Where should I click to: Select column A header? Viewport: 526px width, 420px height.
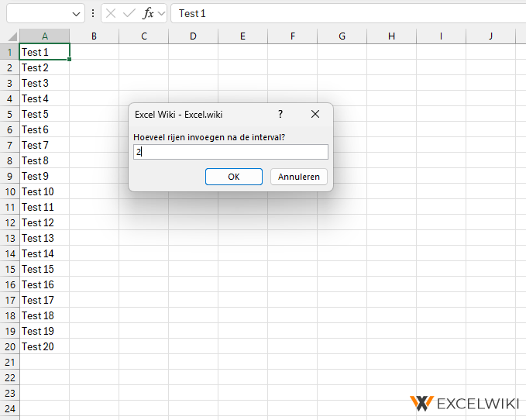pyautogui.click(x=44, y=36)
